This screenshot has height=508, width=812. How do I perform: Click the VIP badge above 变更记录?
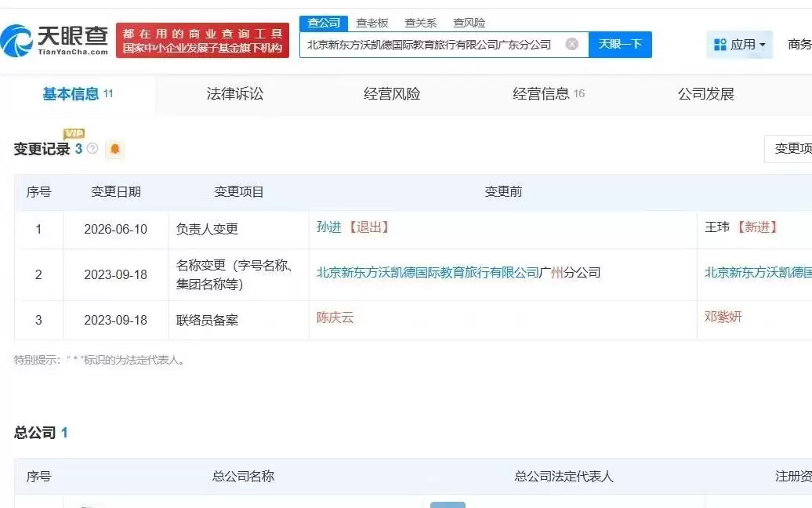coord(74,133)
